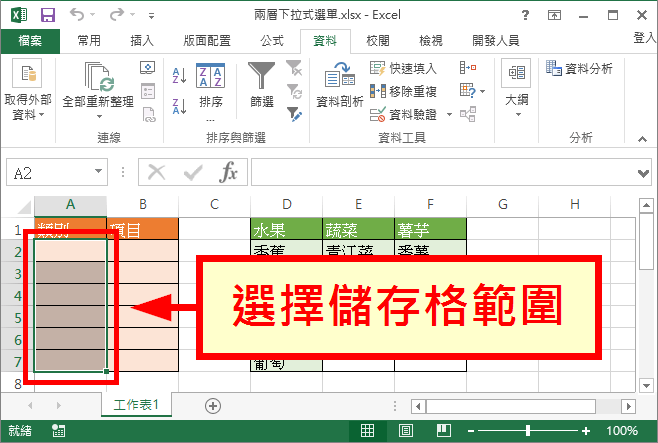Click vertical scrollbar up arrow
This screenshot has width=658, height=443.
tap(646, 206)
